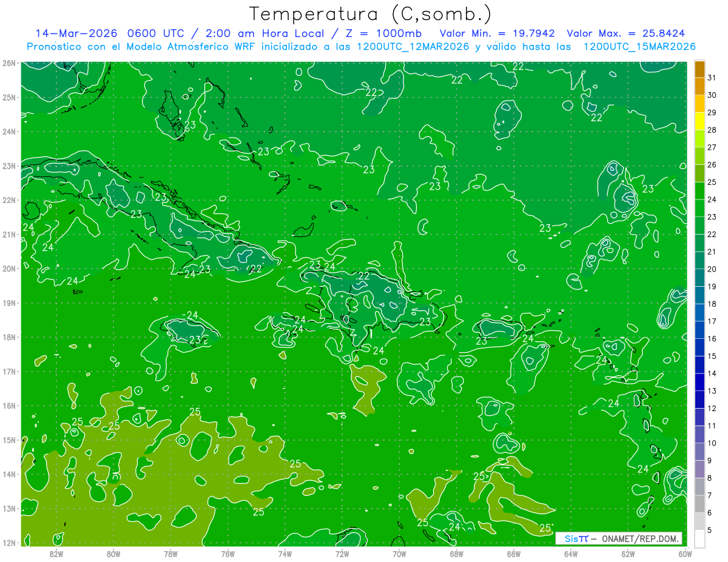This screenshot has width=728, height=562.
Task: Click colorbar legend value 10
Action: [x=712, y=443]
